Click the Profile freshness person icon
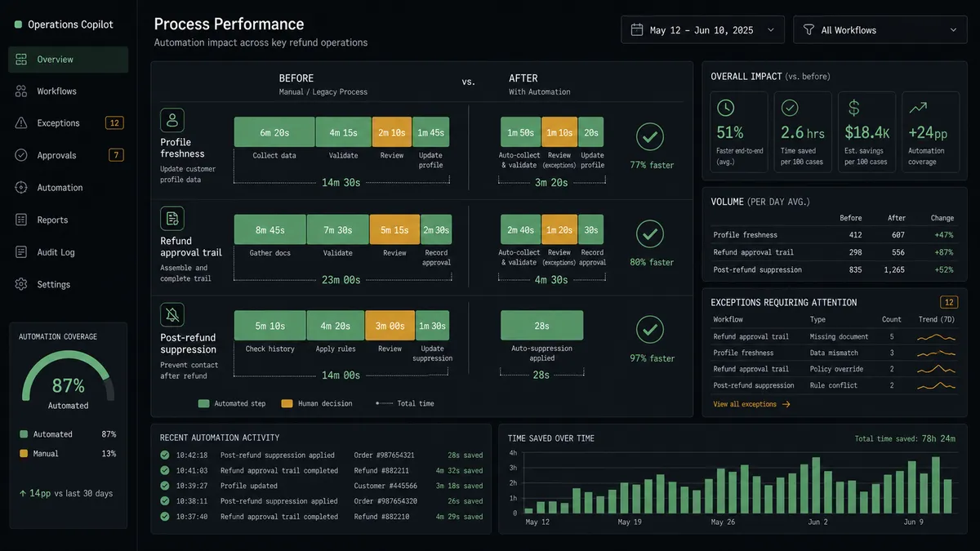 [x=172, y=121]
